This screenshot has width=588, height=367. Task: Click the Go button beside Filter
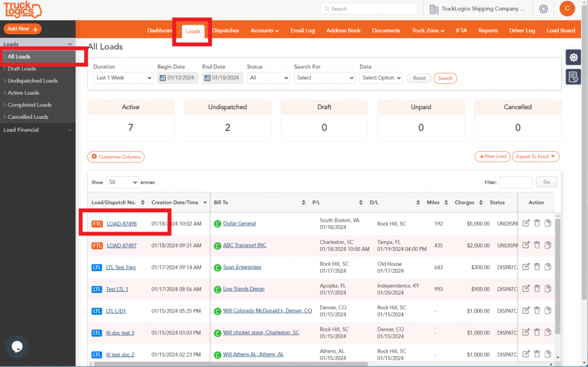point(547,182)
